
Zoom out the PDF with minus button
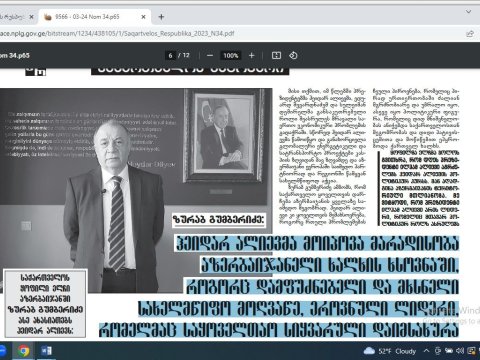tap(210, 55)
